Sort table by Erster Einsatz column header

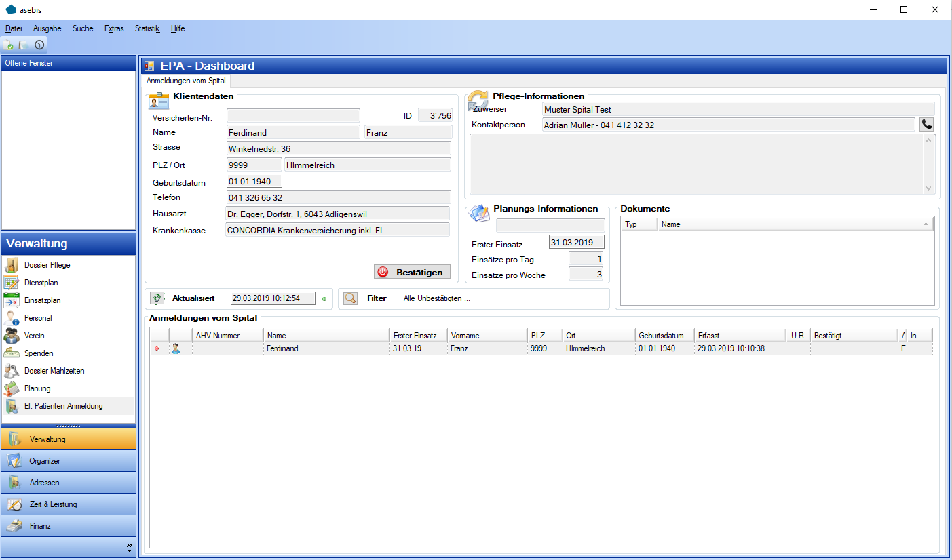[x=419, y=335]
